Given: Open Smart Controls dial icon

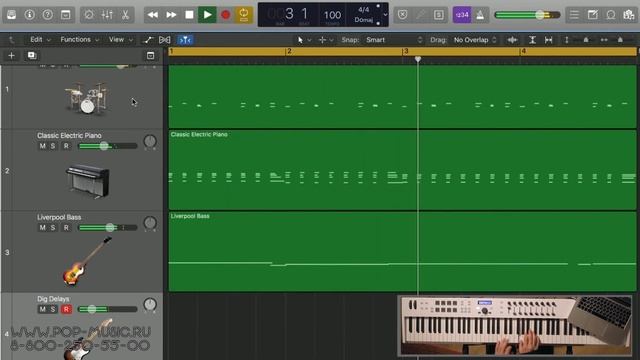Looking at the screenshot, I should pyautogui.click(x=89, y=15).
